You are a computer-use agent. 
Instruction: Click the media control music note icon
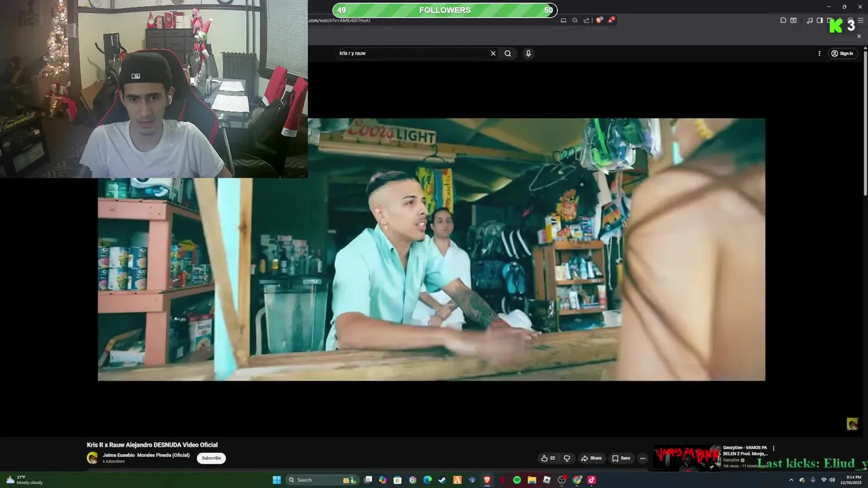point(810,20)
